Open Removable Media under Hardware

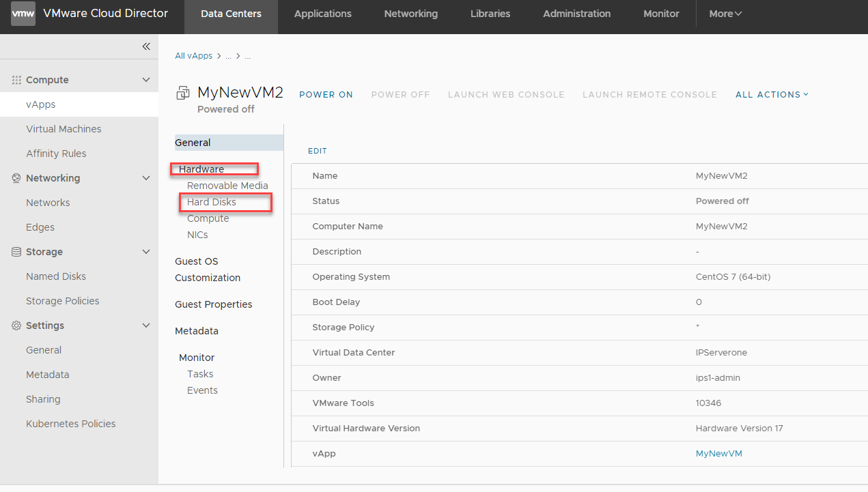(227, 186)
